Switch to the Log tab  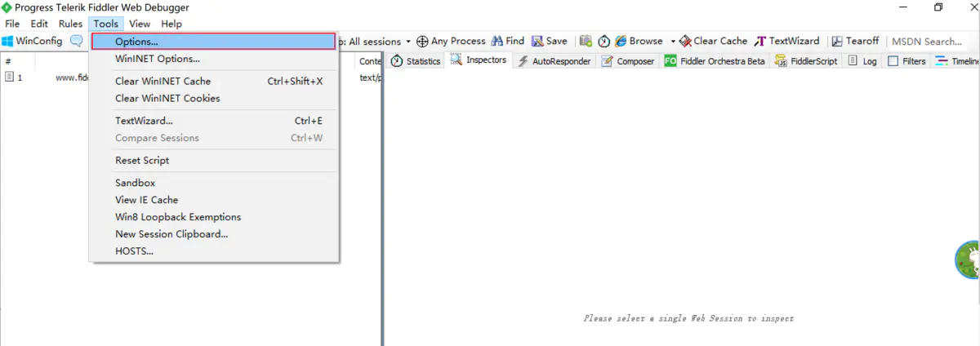click(862, 61)
